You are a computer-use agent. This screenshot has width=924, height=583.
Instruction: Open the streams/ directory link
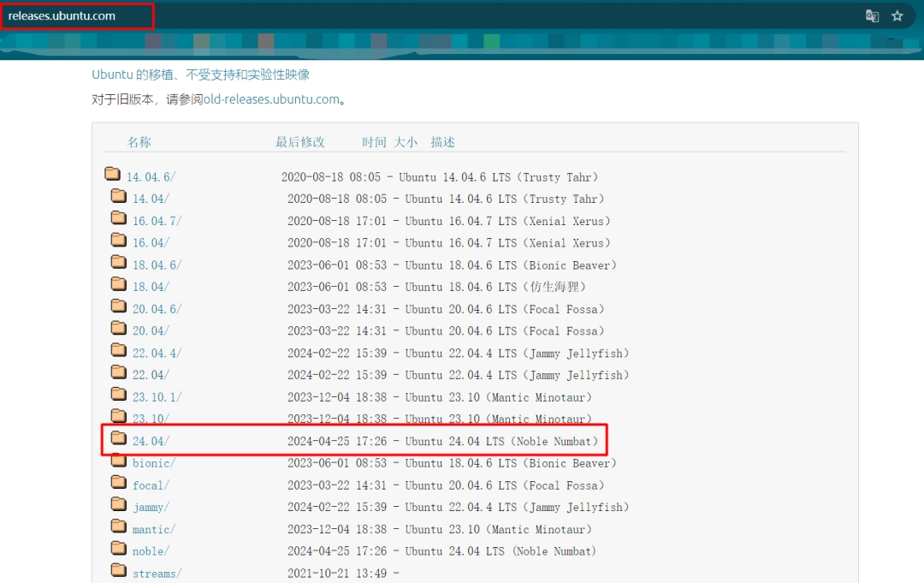157,574
